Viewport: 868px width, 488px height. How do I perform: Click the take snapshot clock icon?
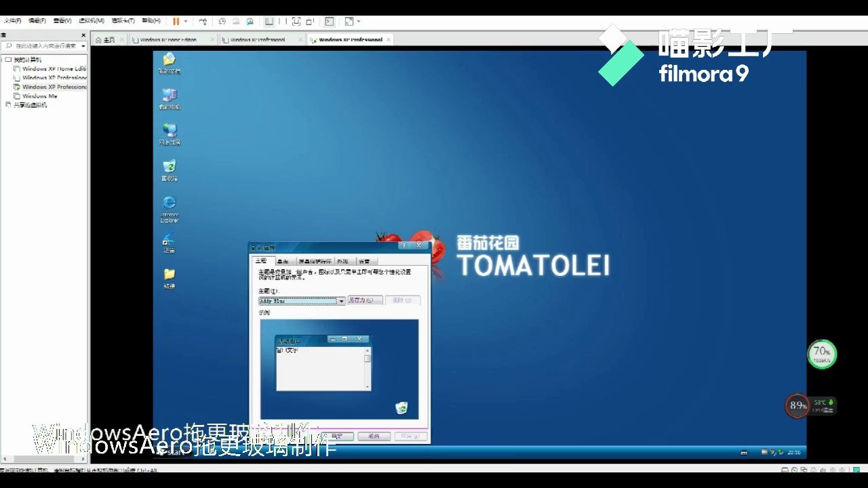pyautogui.click(x=222, y=21)
